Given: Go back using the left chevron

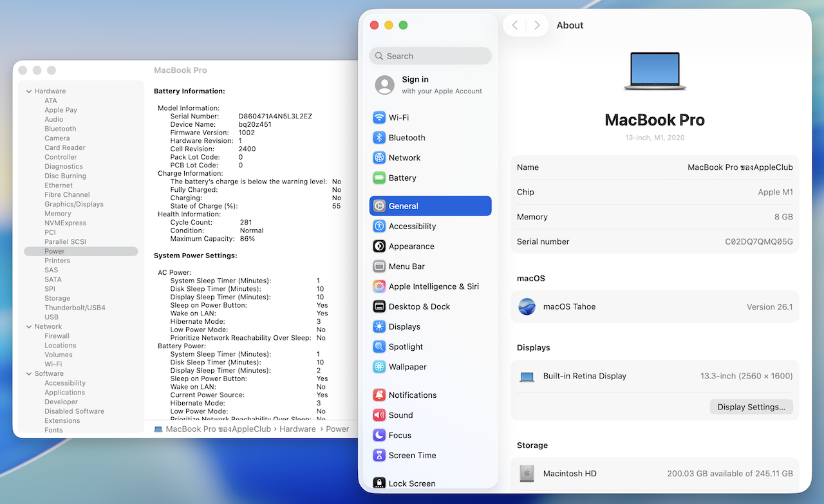Looking at the screenshot, I should pyautogui.click(x=515, y=25).
